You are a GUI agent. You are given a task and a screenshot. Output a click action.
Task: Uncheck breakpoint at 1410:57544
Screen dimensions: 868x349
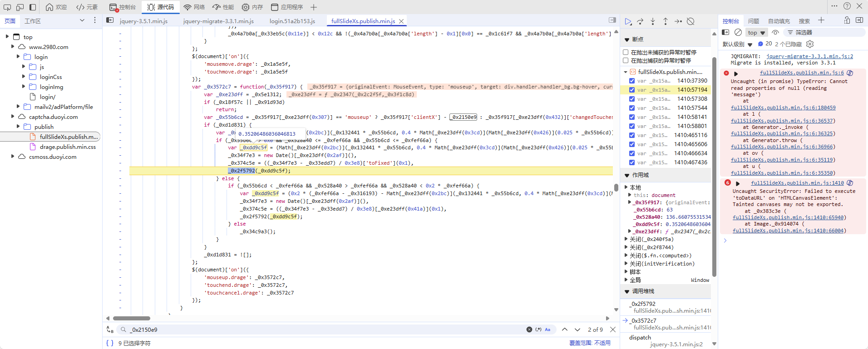pos(632,108)
